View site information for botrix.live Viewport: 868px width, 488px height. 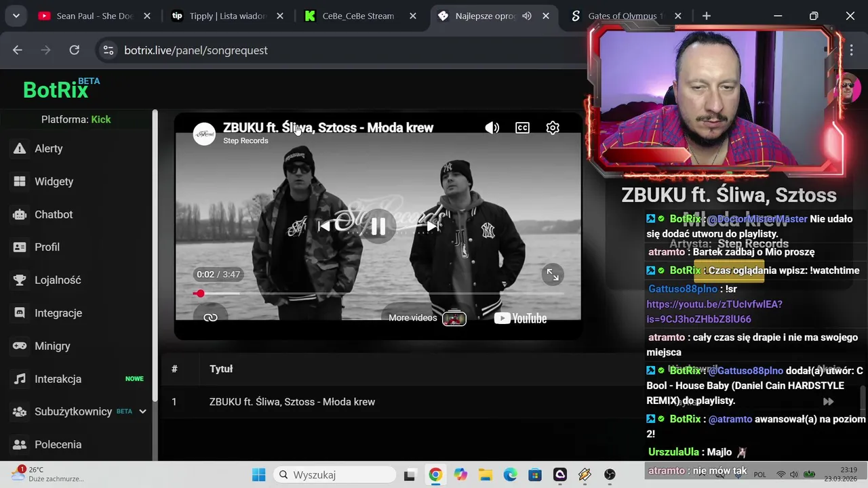[x=107, y=50]
